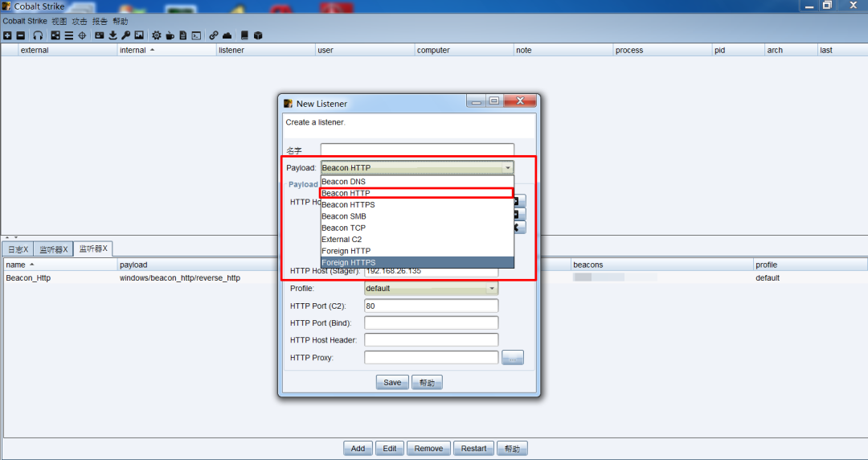Click the chain link host file icon
The image size is (868, 460).
[x=214, y=35]
